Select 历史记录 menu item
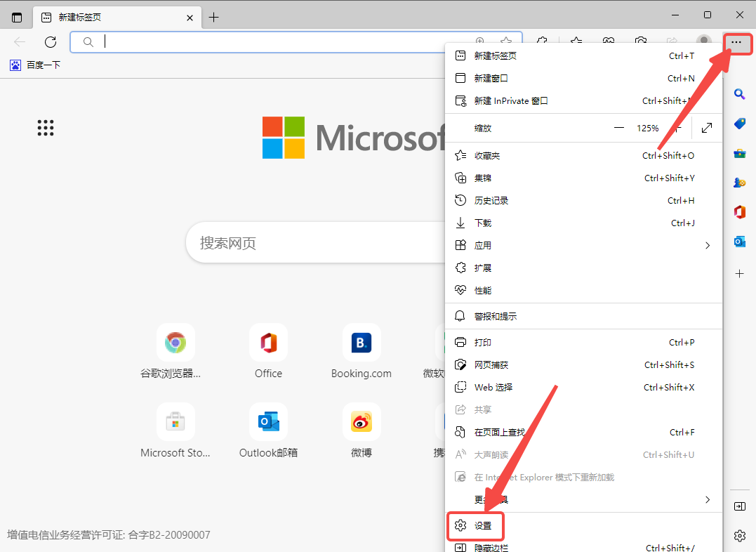The height and width of the screenshot is (552, 756). click(491, 201)
